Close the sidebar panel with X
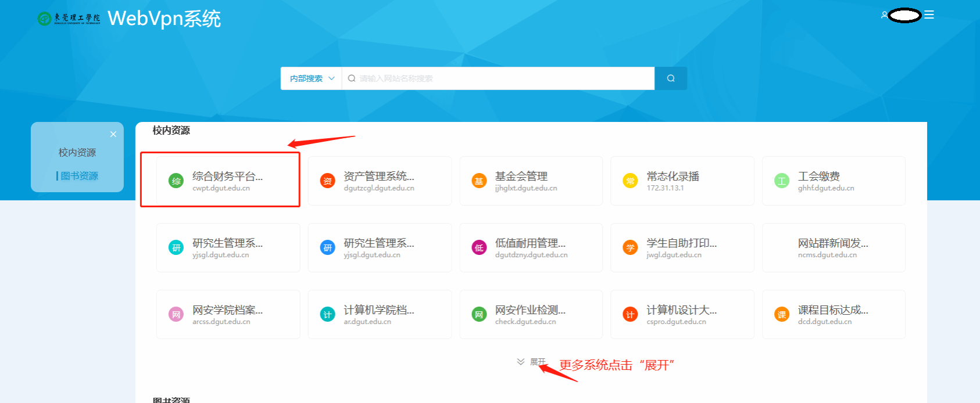 [113, 134]
